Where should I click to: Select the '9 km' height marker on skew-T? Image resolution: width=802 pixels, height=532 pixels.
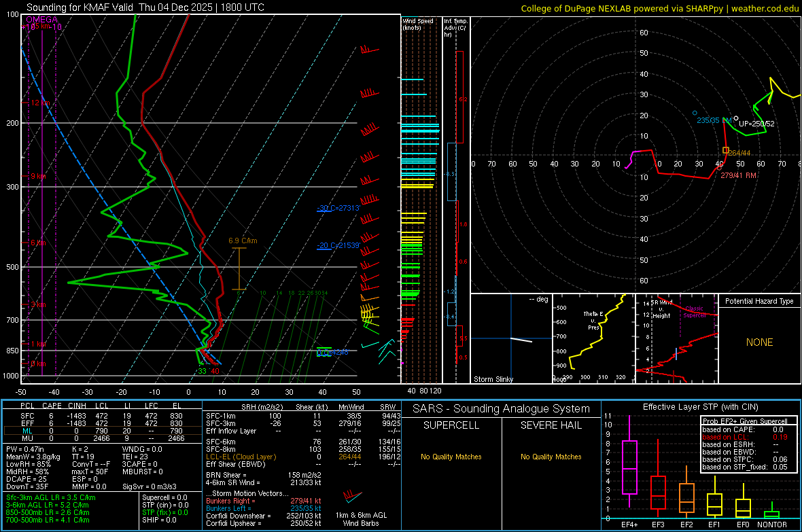tap(38, 176)
